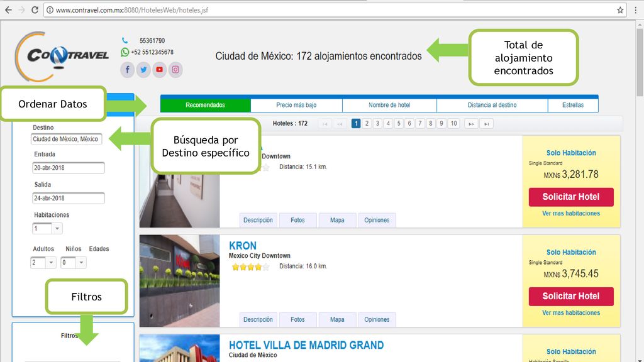Go to results page 4
This screenshot has height=362, width=644.
[x=388, y=124]
